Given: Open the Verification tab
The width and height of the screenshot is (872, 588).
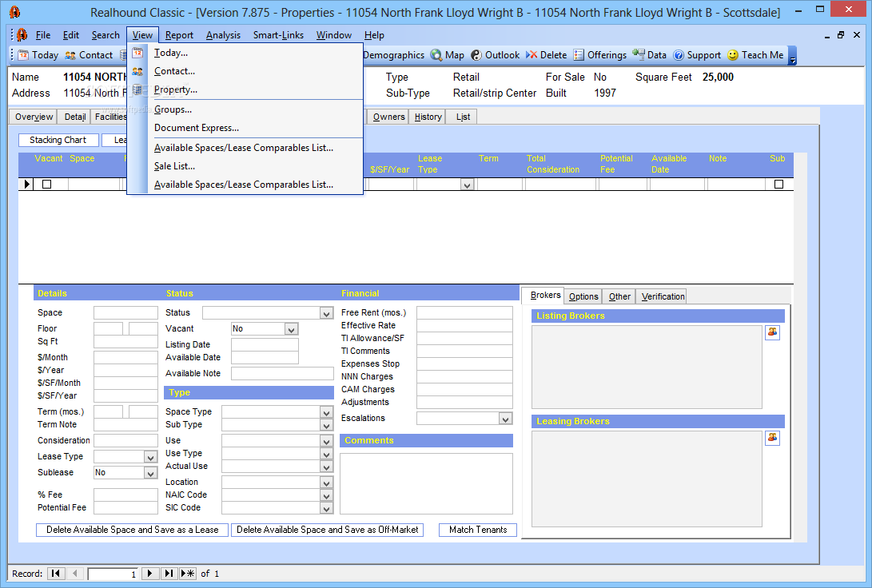Looking at the screenshot, I should pos(663,296).
